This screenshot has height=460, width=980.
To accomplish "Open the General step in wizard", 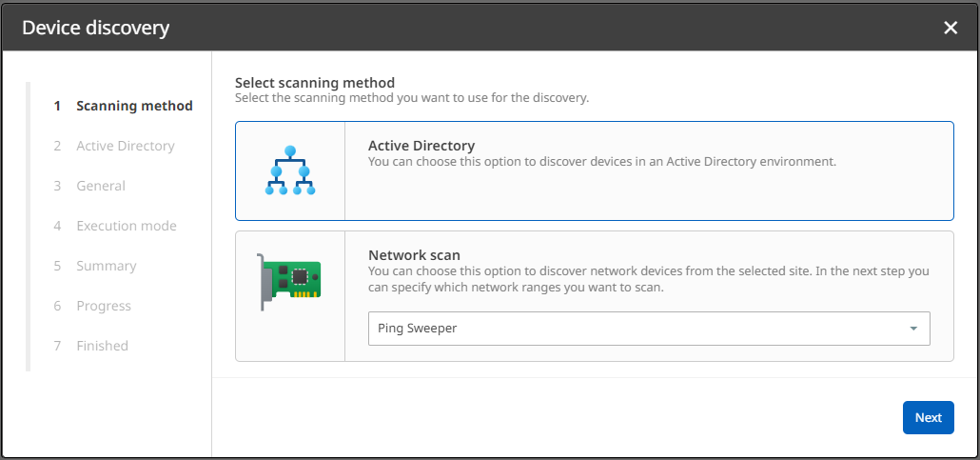I will 101,186.
